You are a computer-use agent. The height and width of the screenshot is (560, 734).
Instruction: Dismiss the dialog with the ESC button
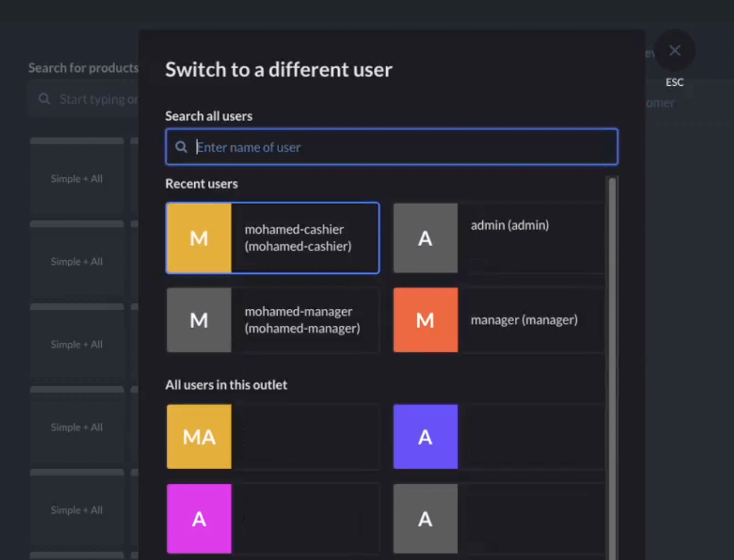coord(675,50)
